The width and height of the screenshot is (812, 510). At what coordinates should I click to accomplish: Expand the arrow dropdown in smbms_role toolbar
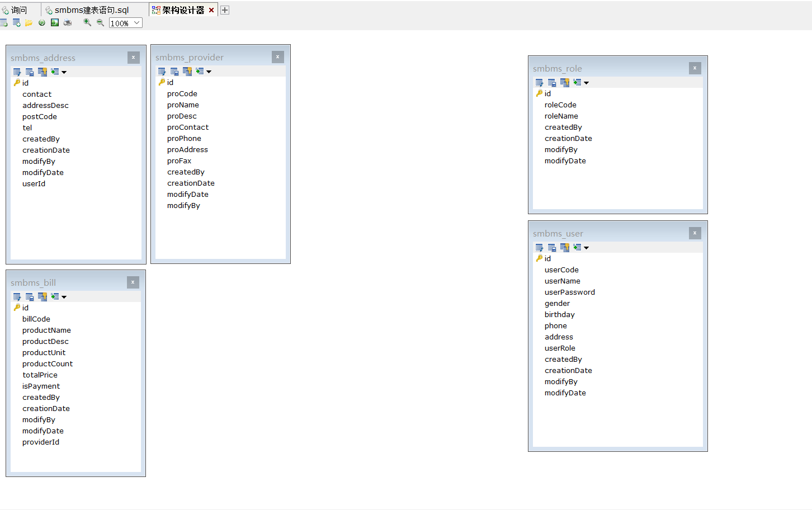pos(586,83)
